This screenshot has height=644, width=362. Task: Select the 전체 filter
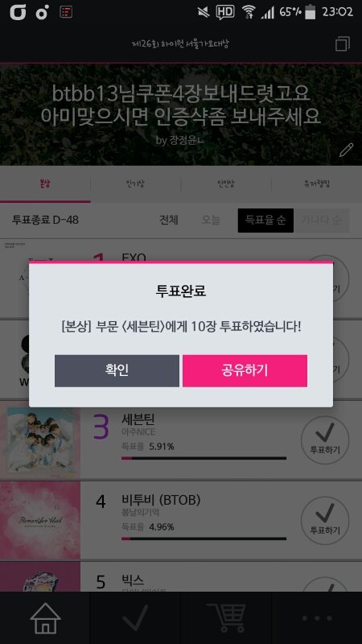pyautogui.click(x=169, y=220)
